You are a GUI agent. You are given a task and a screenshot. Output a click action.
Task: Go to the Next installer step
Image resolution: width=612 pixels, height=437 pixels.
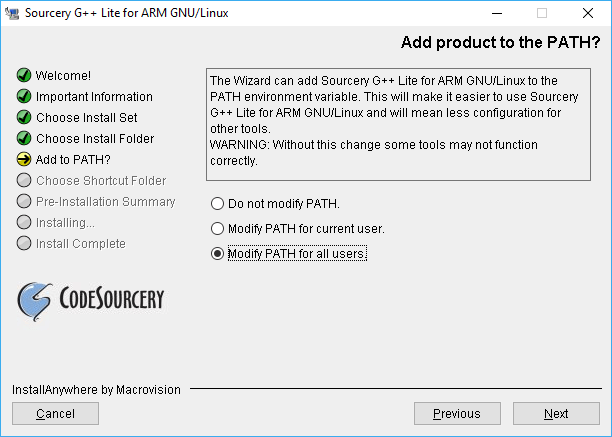click(x=556, y=414)
